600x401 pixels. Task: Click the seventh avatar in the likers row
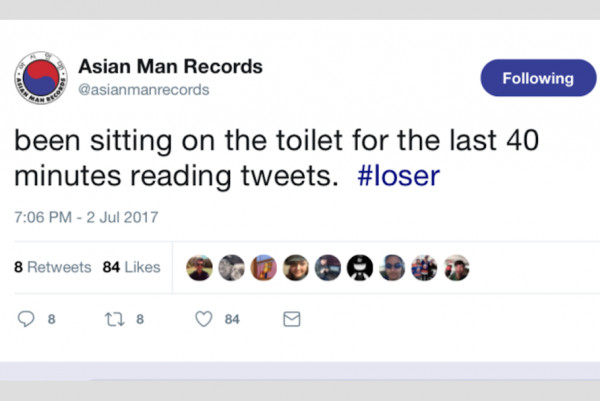click(x=392, y=268)
